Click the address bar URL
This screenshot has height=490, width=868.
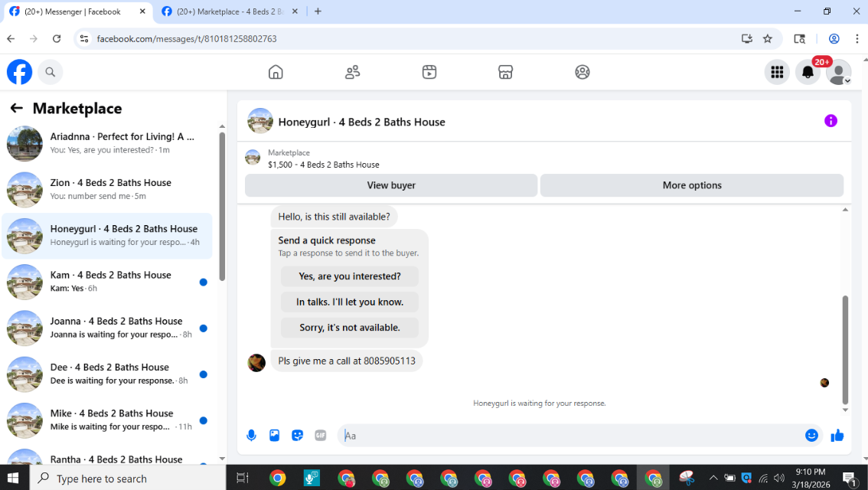[187, 39]
